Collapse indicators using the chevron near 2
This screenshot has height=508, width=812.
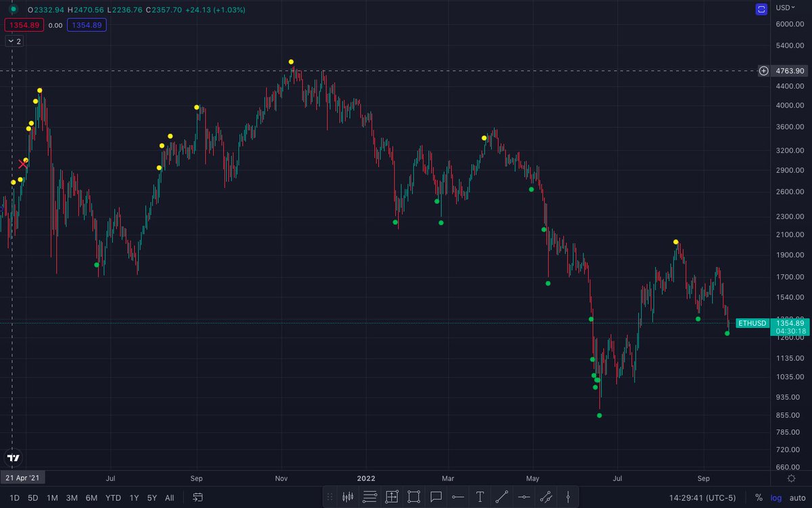[12, 41]
